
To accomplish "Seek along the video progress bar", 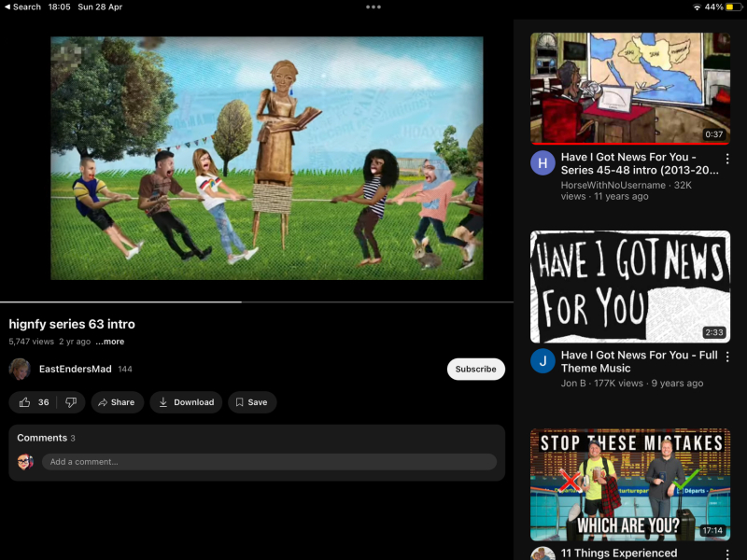I will click(x=256, y=301).
